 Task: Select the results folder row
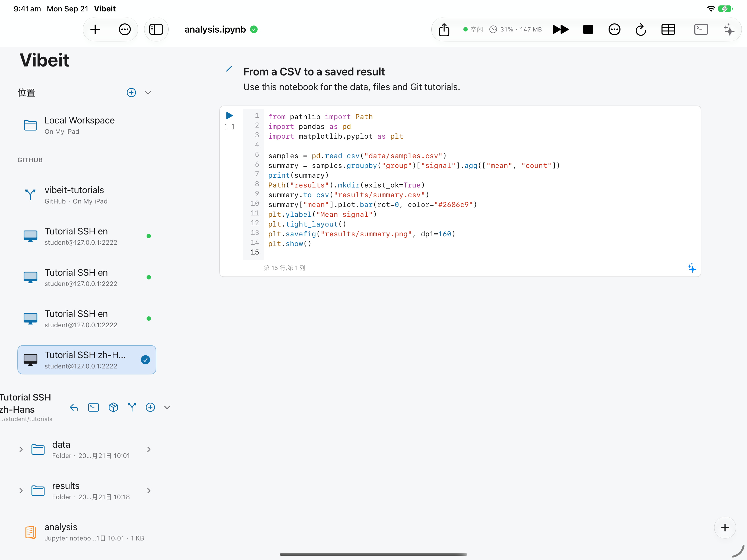[x=87, y=491]
